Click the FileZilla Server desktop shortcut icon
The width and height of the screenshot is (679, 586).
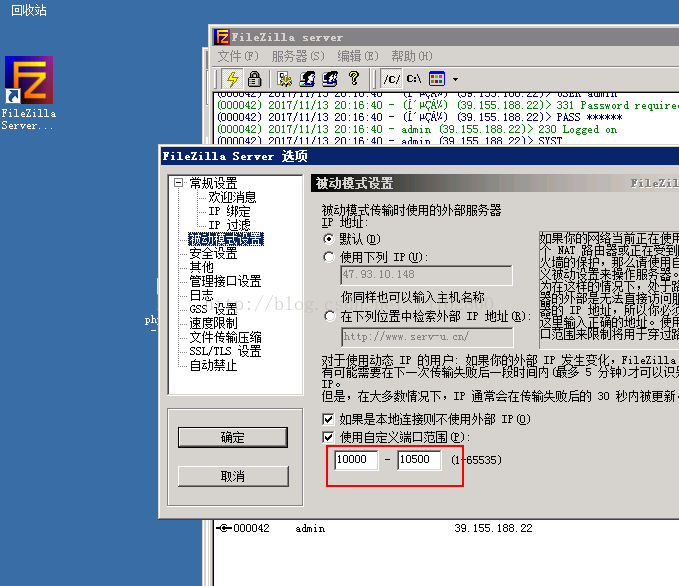tap(29, 80)
